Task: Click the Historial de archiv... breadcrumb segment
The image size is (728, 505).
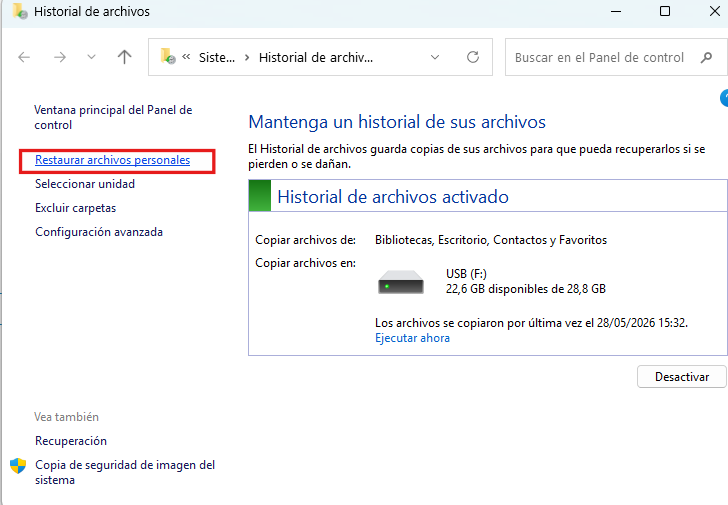Action: click(x=316, y=58)
